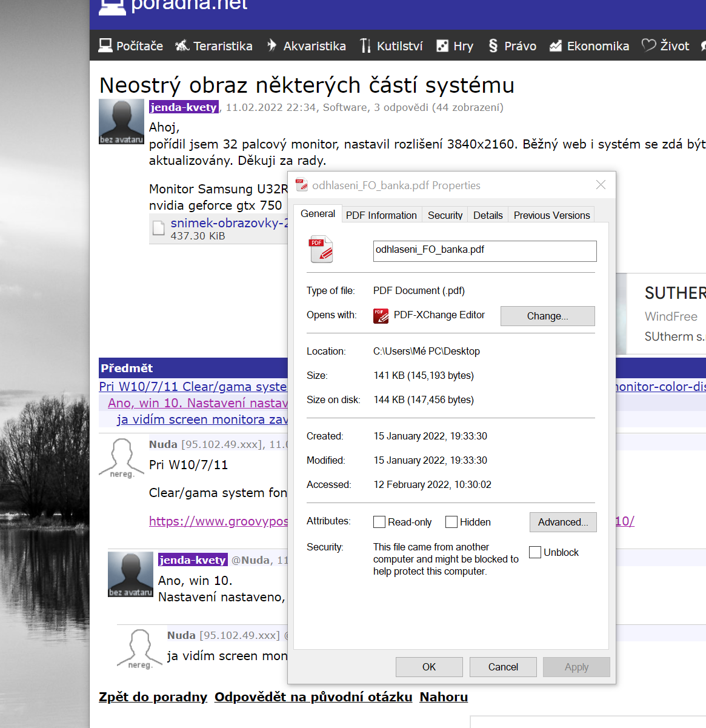Switch to the Previous Versions tab
Image resolution: width=706 pixels, height=728 pixels.
point(551,215)
